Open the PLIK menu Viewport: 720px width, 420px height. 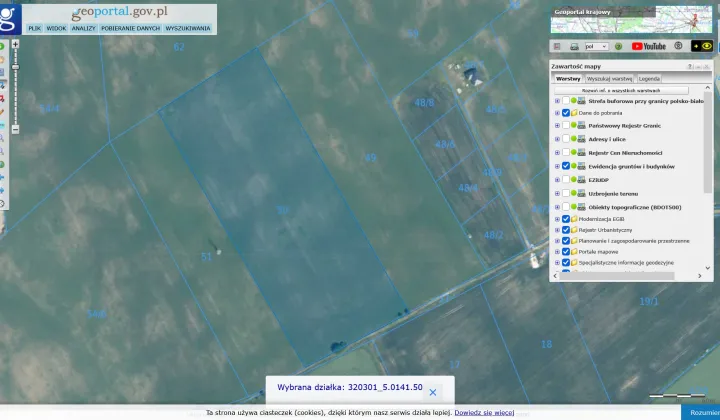pyautogui.click(x=34, y=28)
